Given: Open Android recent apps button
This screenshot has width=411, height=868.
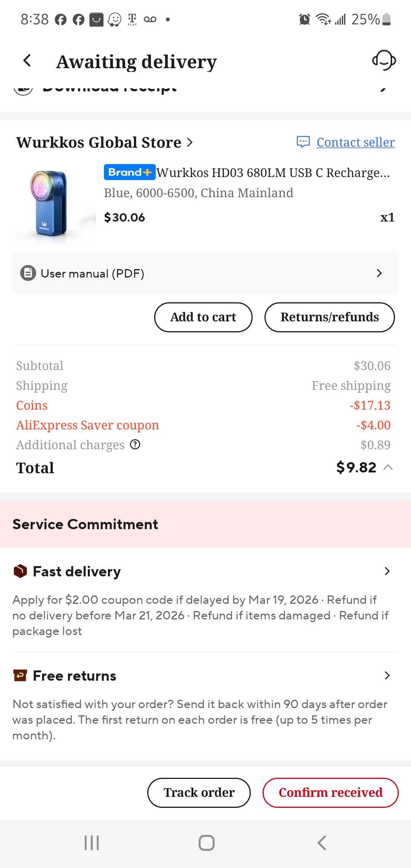Looking at the screenshot, I should tap(92, 843).
